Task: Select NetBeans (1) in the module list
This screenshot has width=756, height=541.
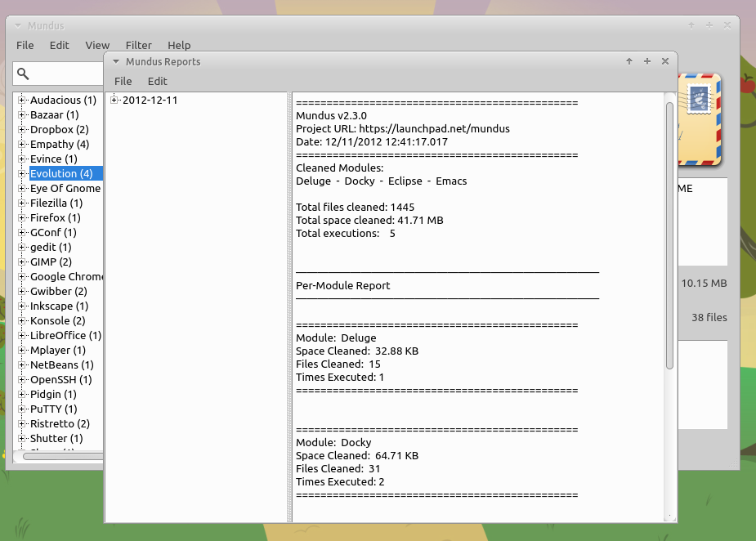Action: (62, 364)
